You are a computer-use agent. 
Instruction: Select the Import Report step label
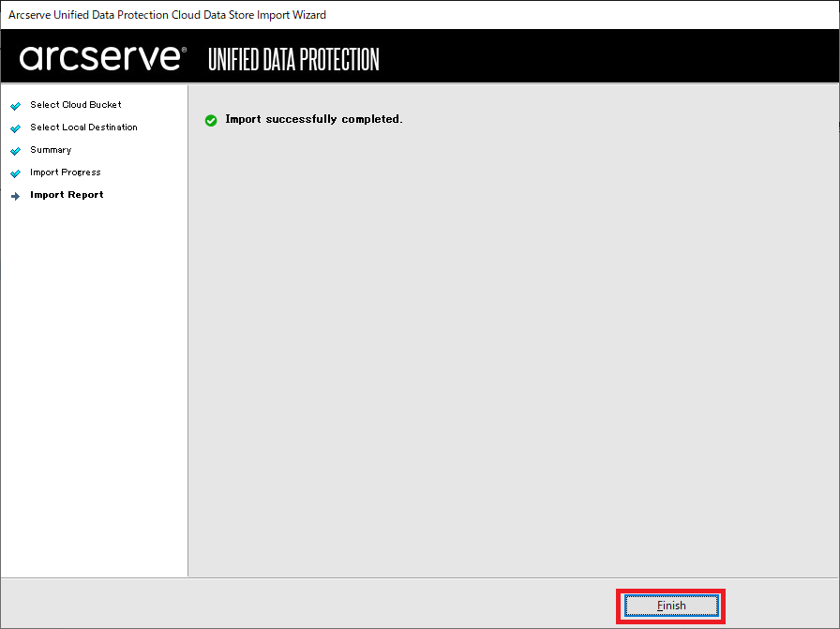pyautogui.click(x=67, y=194)
